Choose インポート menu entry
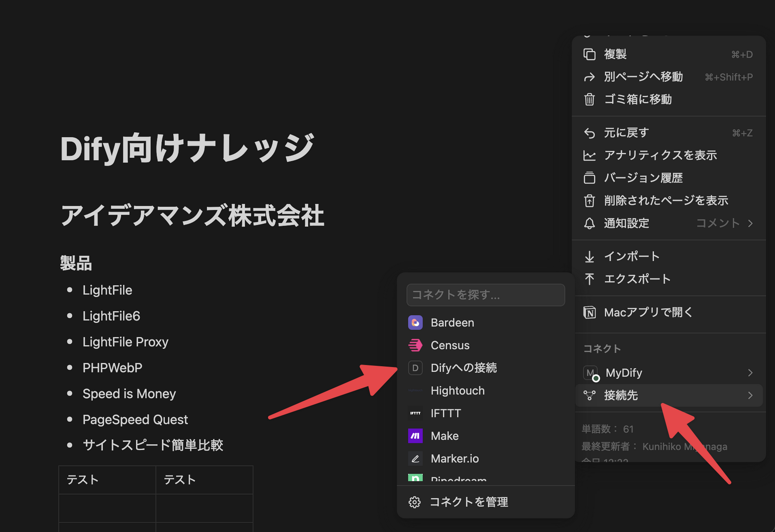 tap(668, 257)
